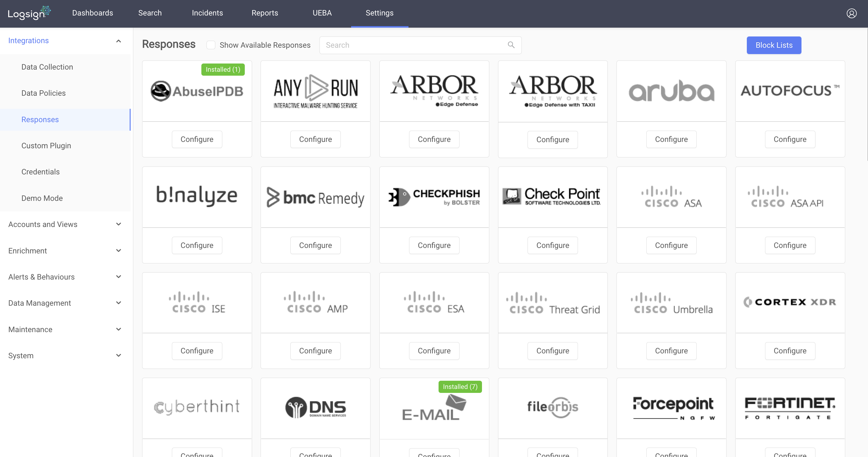This screenshot has width=868, height=457.
Task: Open the Dashboards tab
Action: 92,13
